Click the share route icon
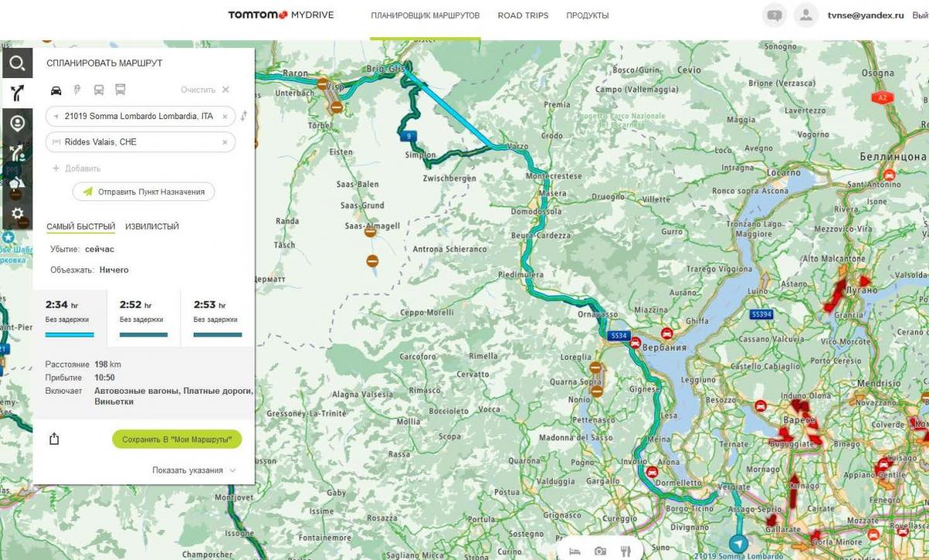 (x=54, y=439)
